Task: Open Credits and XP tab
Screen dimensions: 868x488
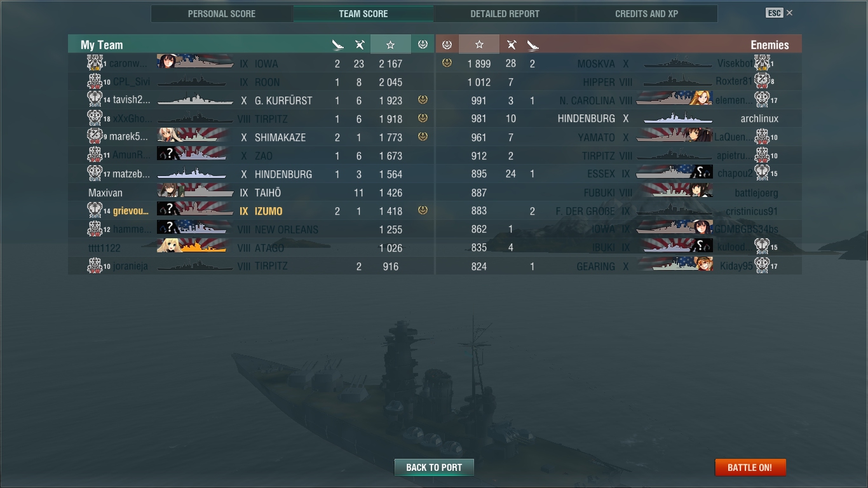Action: click(647, 13)
